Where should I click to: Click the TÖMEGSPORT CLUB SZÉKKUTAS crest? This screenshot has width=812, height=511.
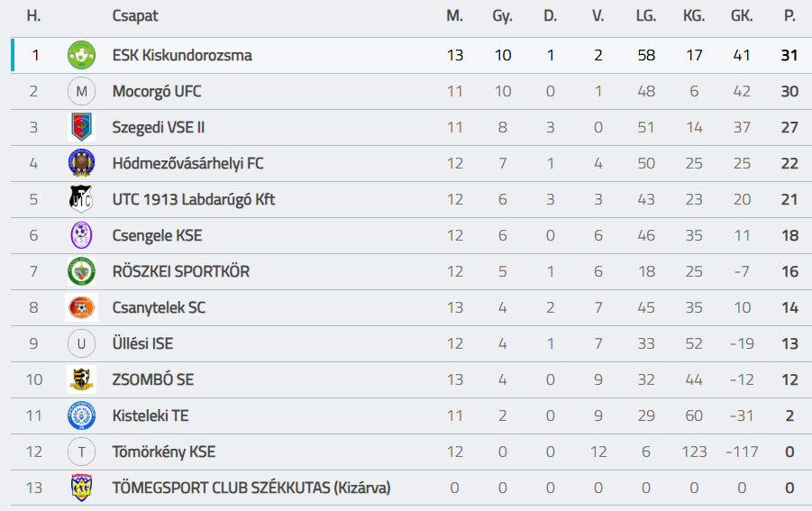coord(81,488)
